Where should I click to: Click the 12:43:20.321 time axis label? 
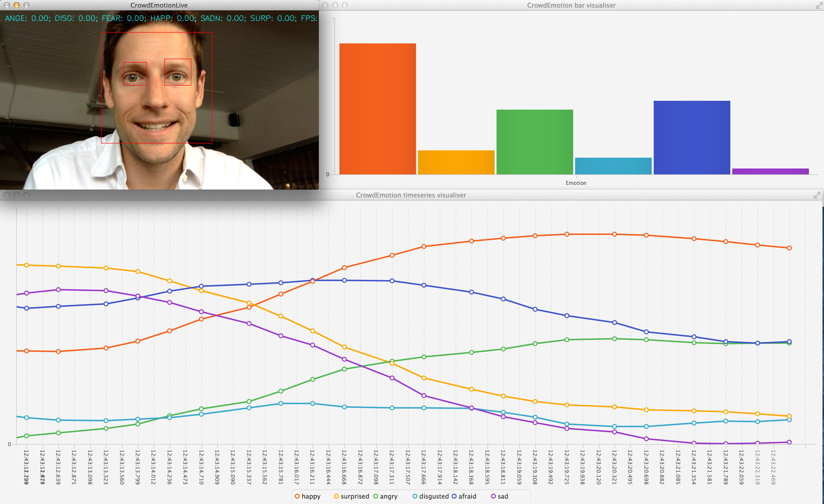click(x=614, y=467)
